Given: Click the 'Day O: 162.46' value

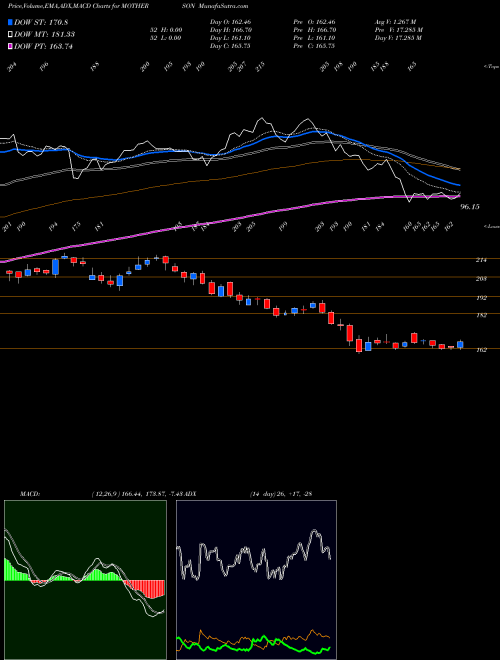Looking at the screenshot, I should click(231, 22).
